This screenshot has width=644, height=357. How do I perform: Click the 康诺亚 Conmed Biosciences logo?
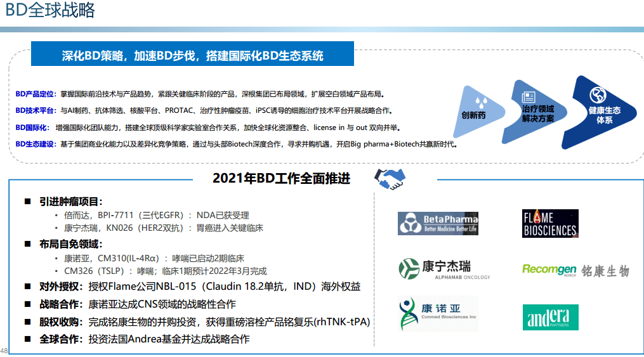pyautogui.click(x=438, y=313)
